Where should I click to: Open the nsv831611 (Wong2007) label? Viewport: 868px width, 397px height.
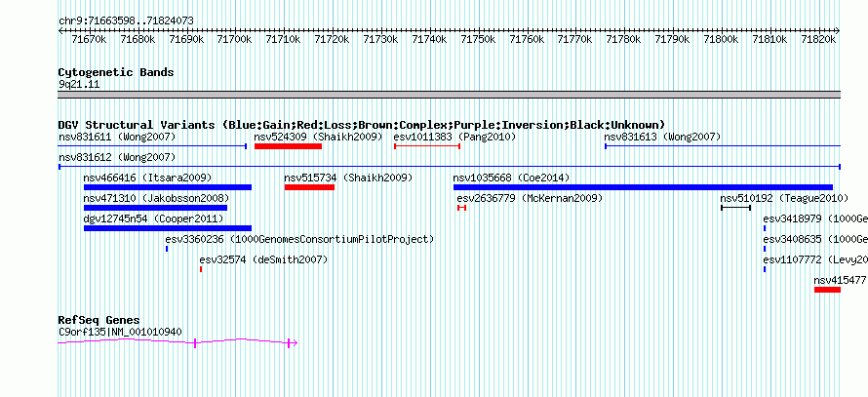117,137
